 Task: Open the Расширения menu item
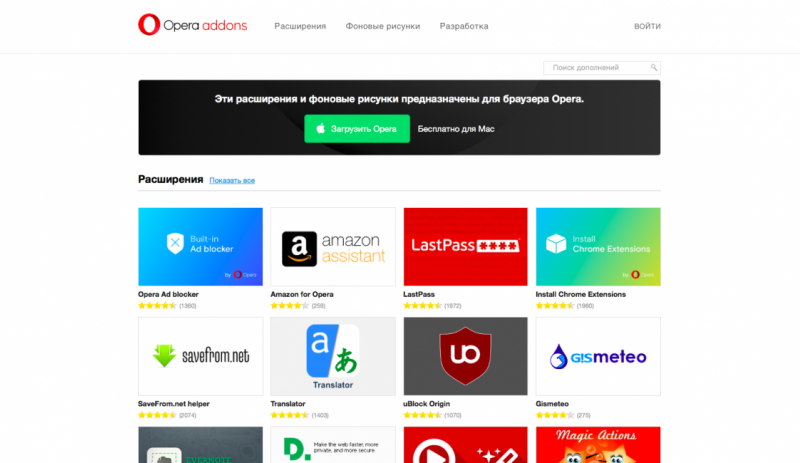pos(300,26)
